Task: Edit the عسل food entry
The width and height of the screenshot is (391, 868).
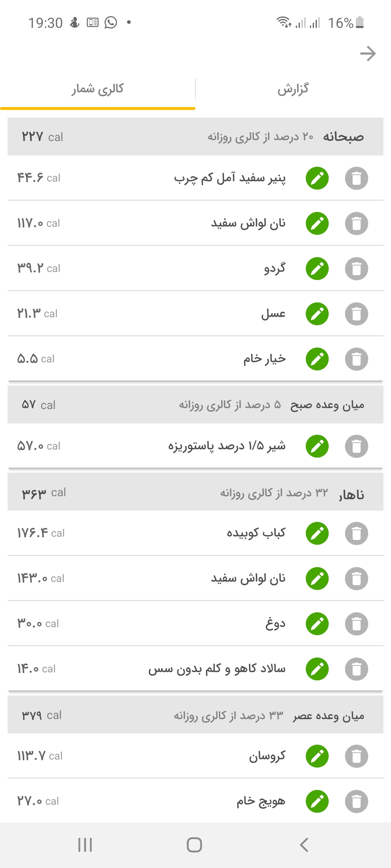Action: coord(317,314)
